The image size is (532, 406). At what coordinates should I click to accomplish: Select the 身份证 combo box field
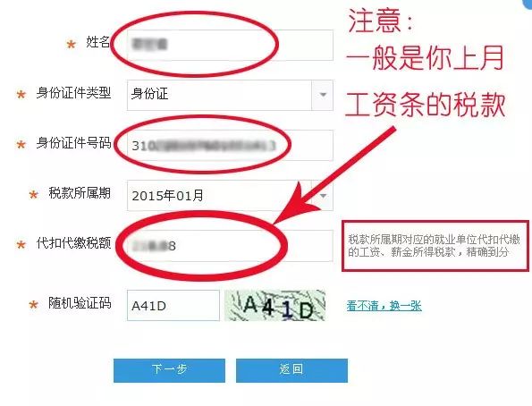click(x=230, y=95)
